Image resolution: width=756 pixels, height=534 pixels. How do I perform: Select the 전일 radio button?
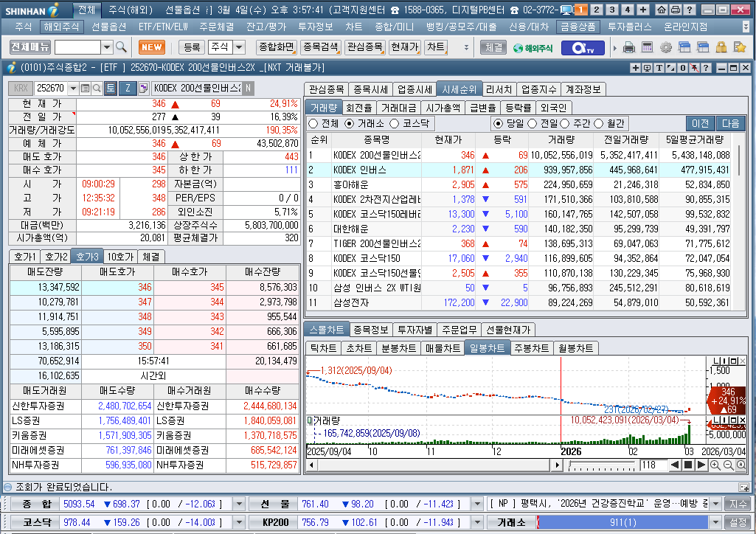point(533,124)
